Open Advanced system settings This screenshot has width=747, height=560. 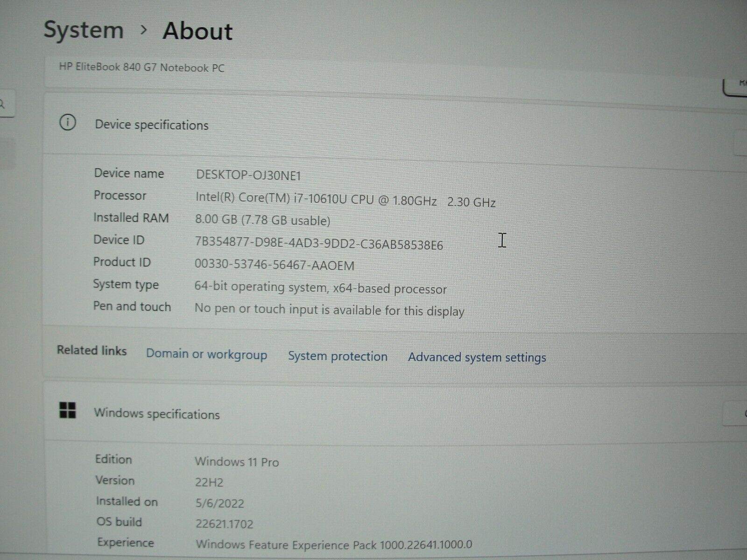(x=477, y=357)
